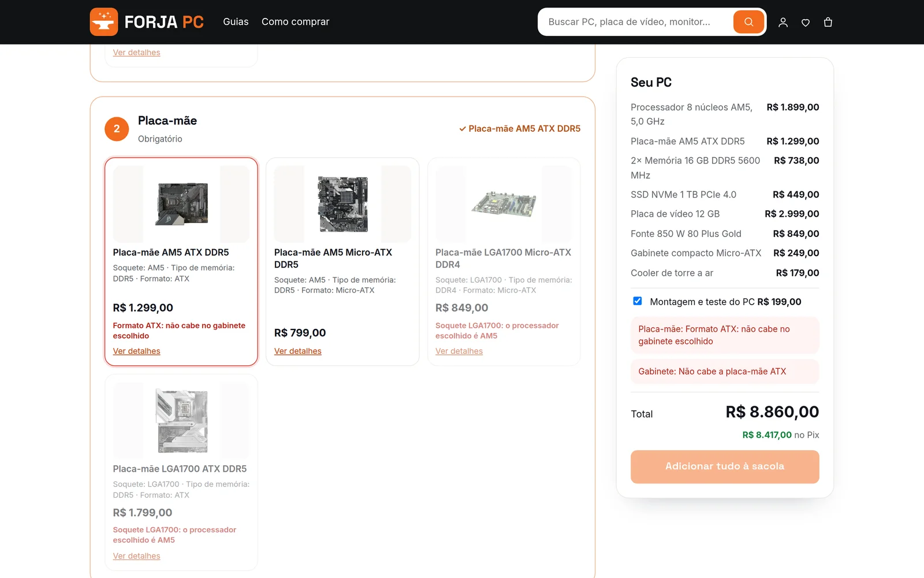Click Gabinete compacto Micro-ATX summary row

[x=725, y=253]
